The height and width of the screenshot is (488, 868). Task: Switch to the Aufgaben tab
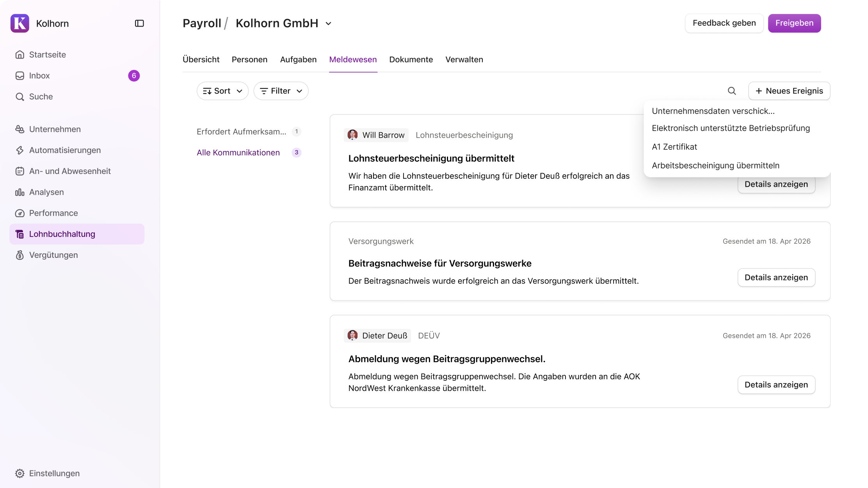298,59
